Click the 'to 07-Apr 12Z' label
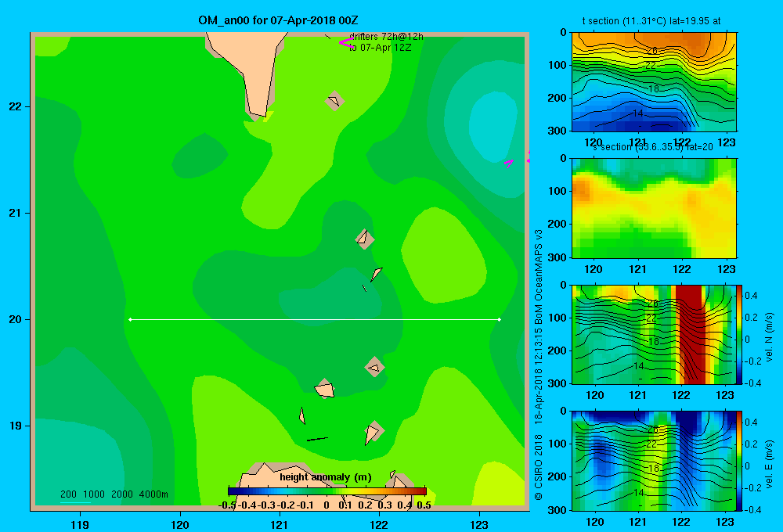The image size is (783, 532). (380, 48)
